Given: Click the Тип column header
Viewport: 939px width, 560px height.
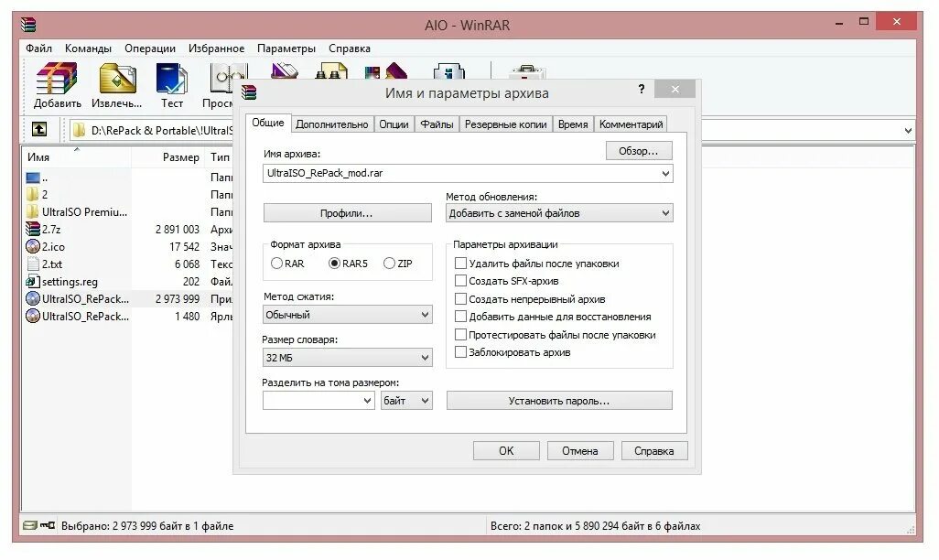Looking at the screenshot, I should tap(219, 156).
